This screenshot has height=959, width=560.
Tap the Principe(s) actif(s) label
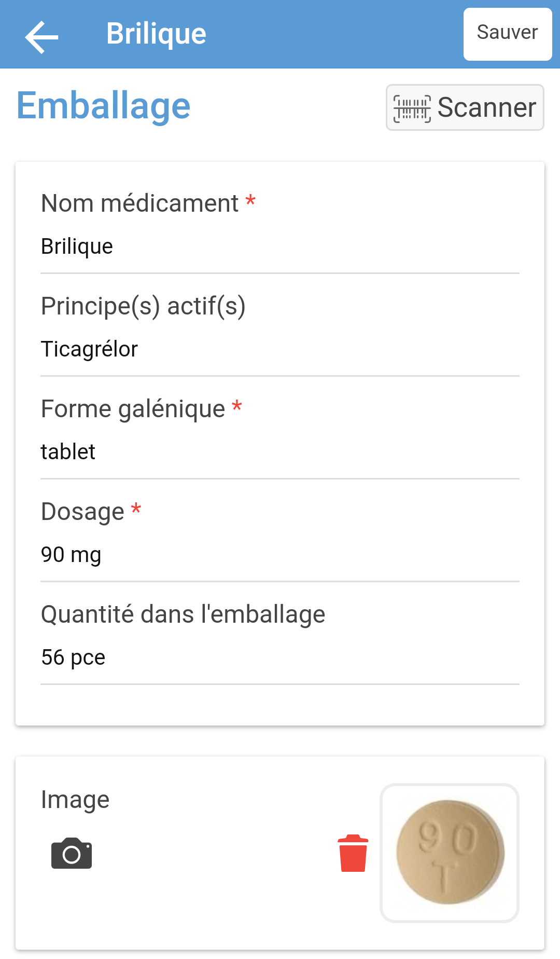pyautogui.click(x=143, y=306)
